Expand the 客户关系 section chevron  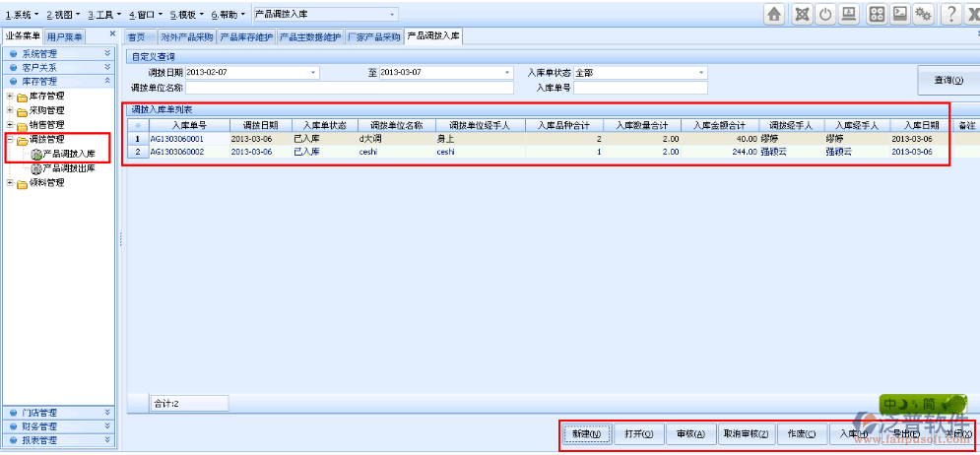click(107, 67)
